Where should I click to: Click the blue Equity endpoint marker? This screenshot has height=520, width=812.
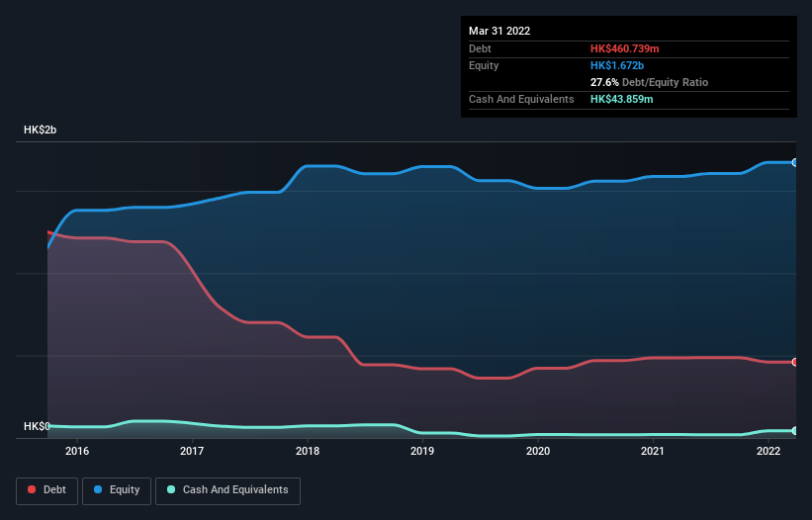tap(795, 162)
